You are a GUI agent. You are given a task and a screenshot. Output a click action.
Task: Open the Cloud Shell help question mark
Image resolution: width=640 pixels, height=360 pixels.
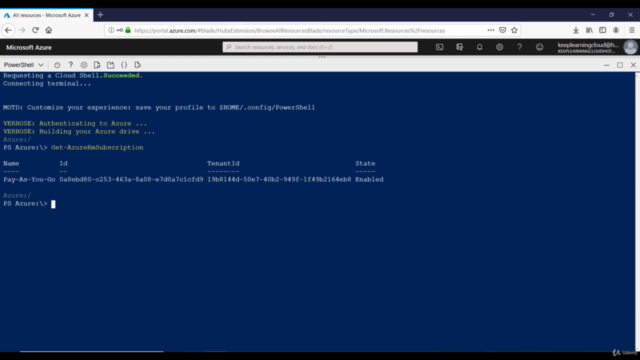tap(71, 65)
